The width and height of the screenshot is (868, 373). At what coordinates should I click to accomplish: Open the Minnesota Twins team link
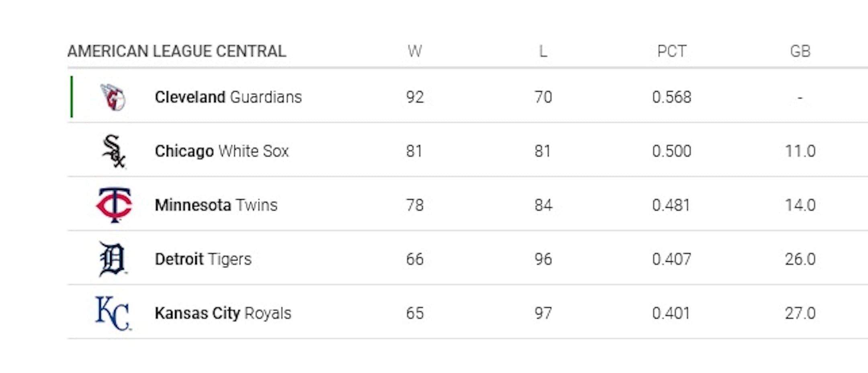[x=216, y=205]
